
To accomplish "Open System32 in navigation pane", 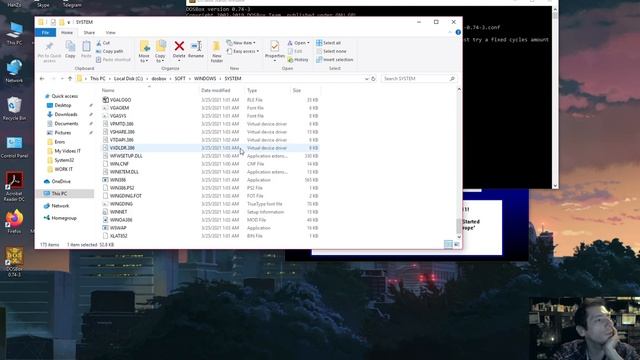I will [64, 160].
